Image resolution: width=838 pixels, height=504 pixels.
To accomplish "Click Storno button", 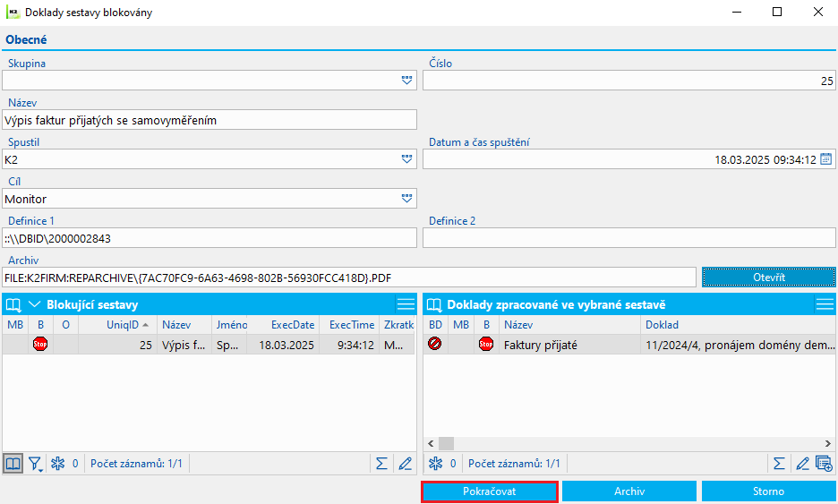I will click(768, 491).
